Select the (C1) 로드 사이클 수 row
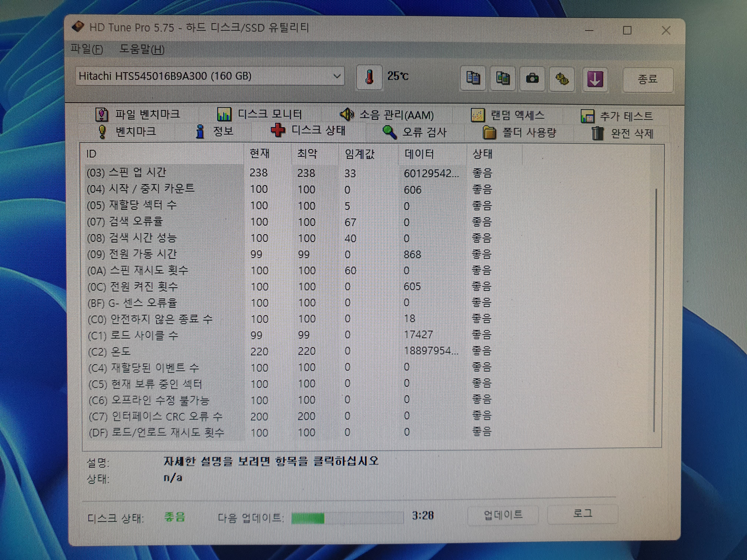This screenshot has width=747, height=560. click(289, 335)
